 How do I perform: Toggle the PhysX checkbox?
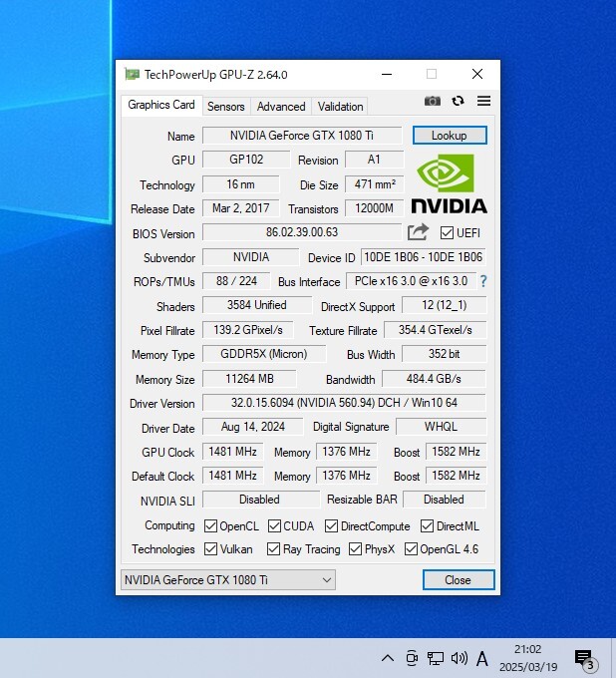pyautogui.click(x=355, y=549)
